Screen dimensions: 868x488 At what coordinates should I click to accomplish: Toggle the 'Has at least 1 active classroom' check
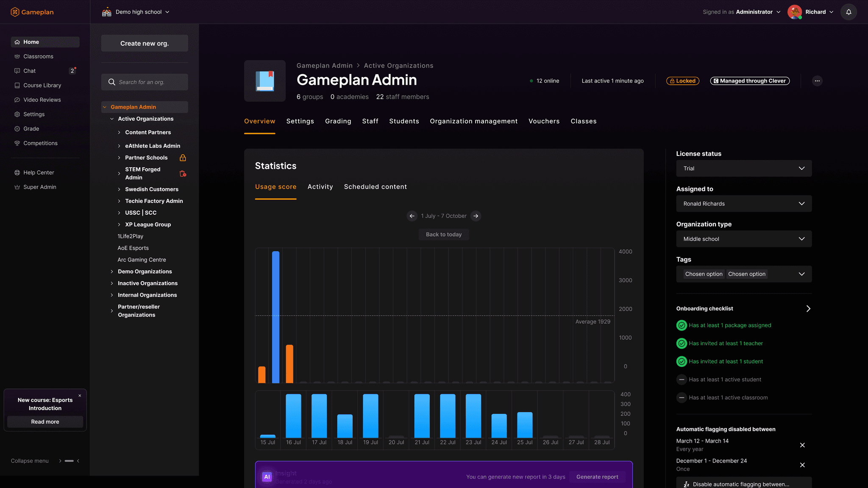pos(682,398)
